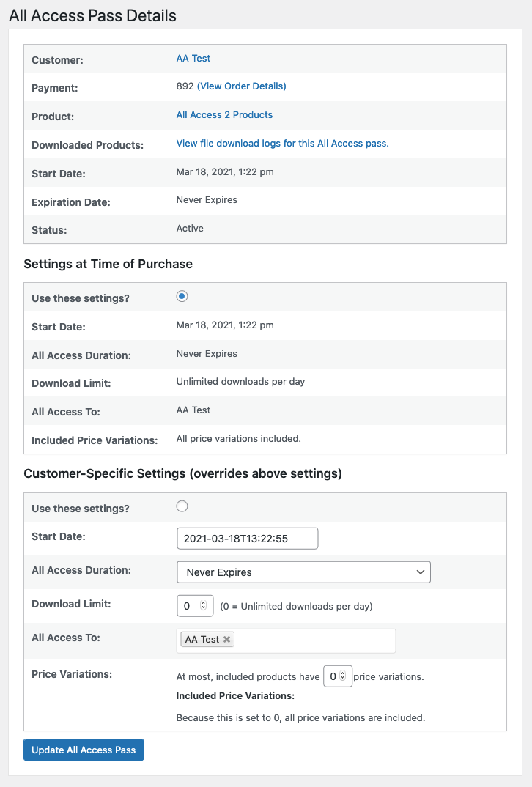Decrease the Download Limit stepper value
Viewport: 532px width, 787px height.
click(204, 610)
